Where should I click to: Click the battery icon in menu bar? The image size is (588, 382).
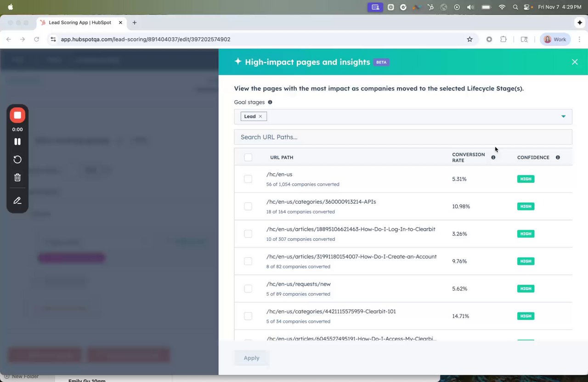[x=486, y=7]
